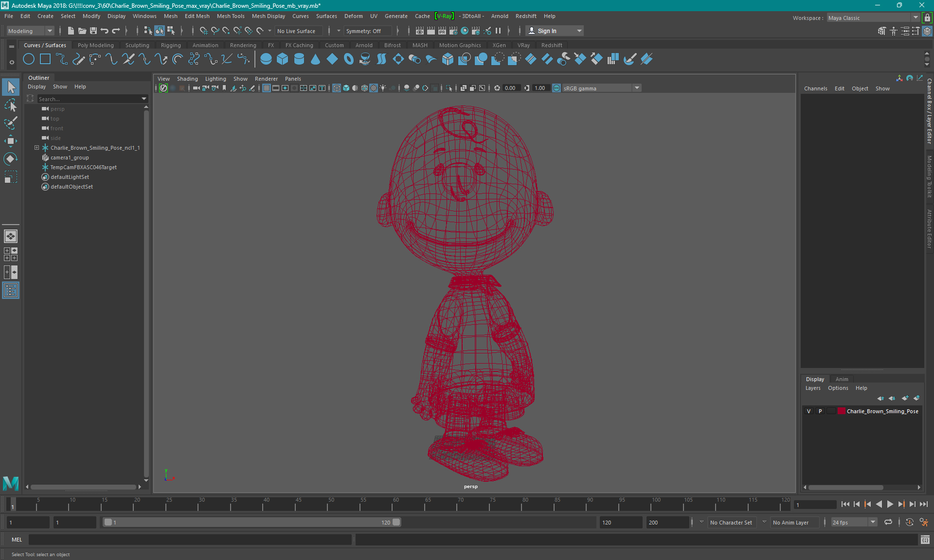Click No Live Surface field
The image size is (934, 560).
coord(298,31)
